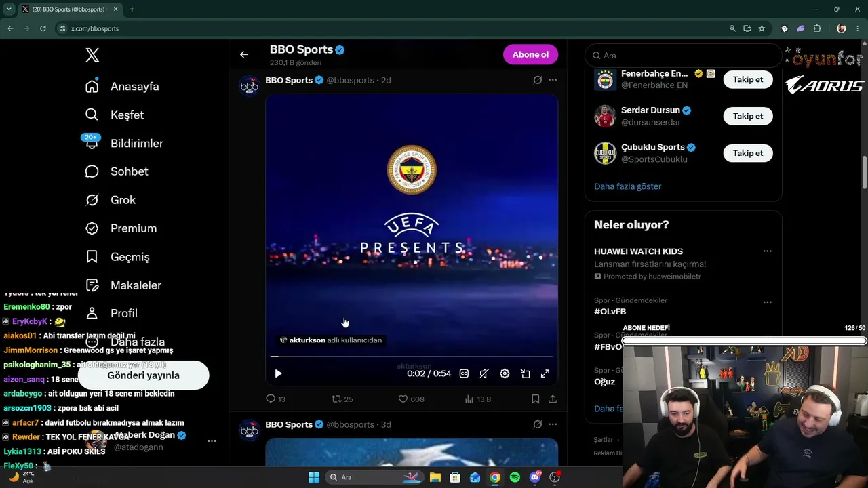Click the akturkson video source label
The image size is (868, 488).
pyautogui.click(x=331, y=340)
